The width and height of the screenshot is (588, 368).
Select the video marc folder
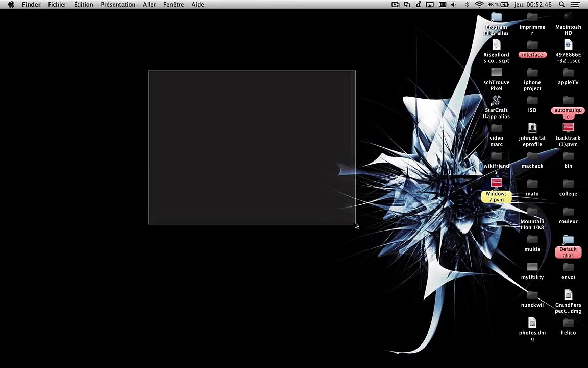(x=496, y=128)
